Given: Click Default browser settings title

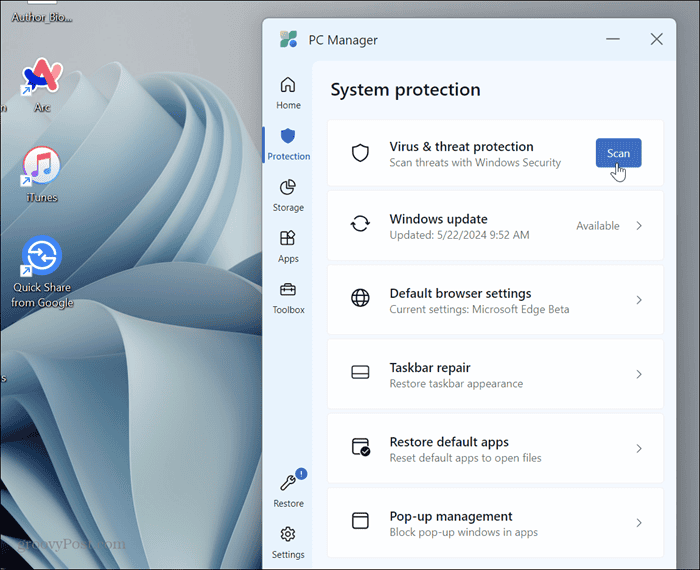Looking at the screenshot, I should 460,293.
